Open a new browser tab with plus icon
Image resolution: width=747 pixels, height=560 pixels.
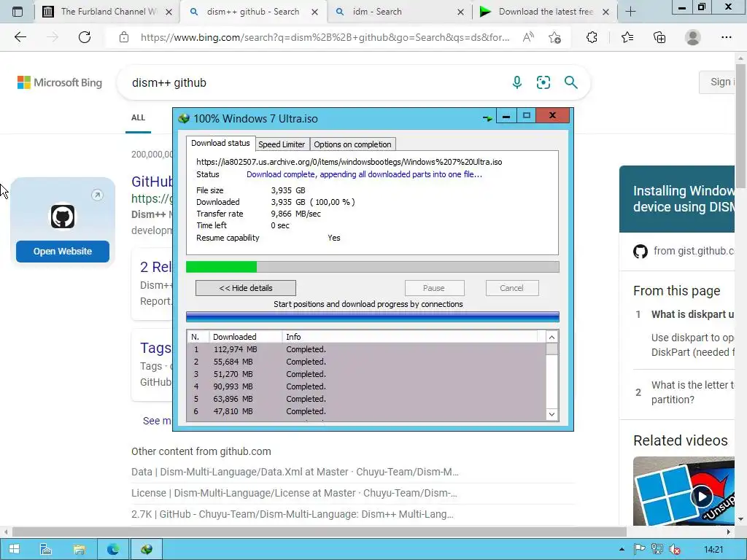(x=630, y=12)
